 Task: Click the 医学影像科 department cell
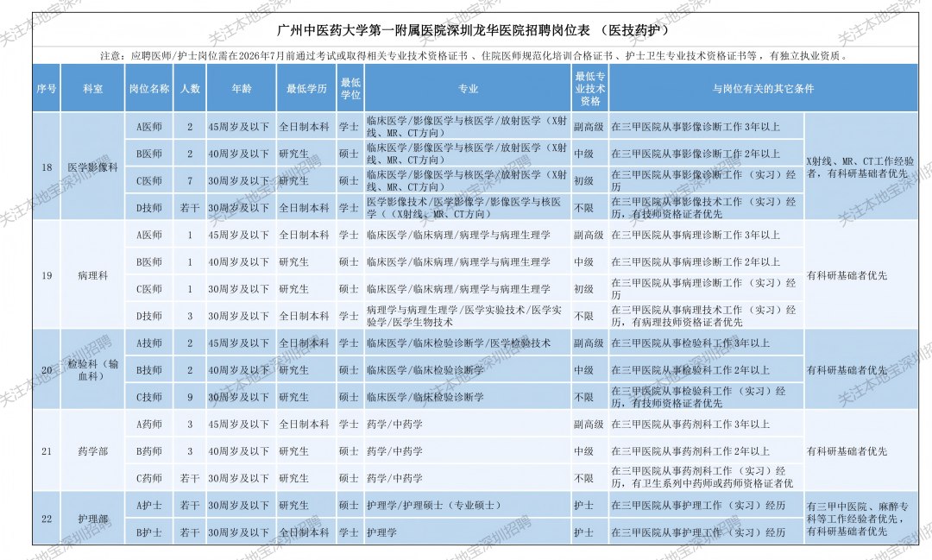92,167
